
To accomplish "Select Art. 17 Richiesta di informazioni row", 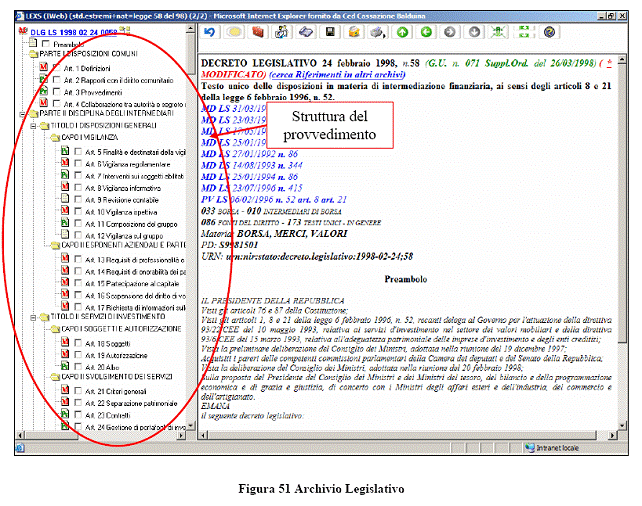I will 135,307.
